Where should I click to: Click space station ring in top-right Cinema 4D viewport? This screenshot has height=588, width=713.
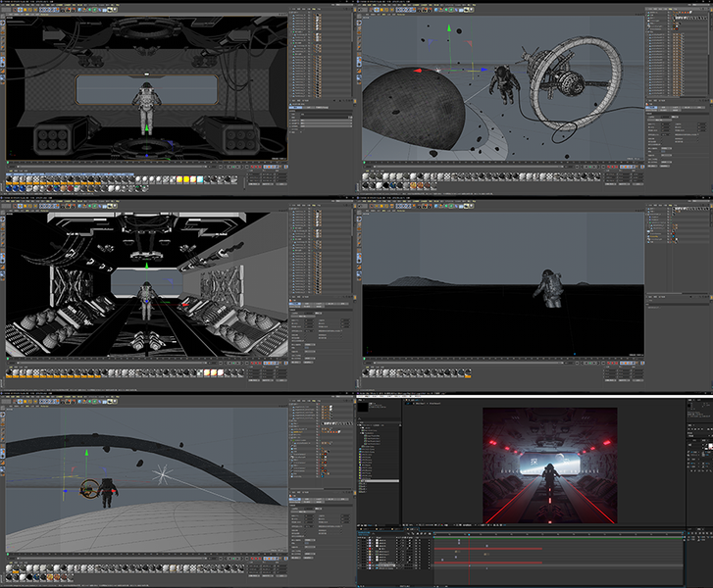coord(576,84)
